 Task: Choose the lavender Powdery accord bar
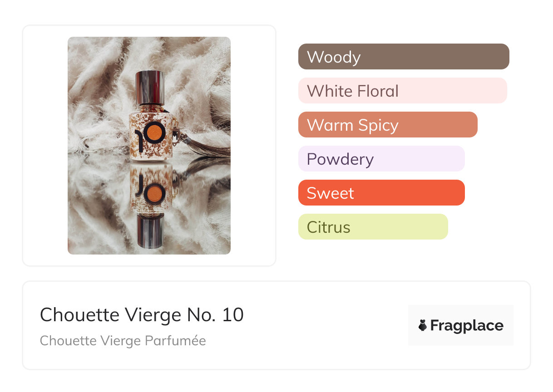[x=381, y=159]
